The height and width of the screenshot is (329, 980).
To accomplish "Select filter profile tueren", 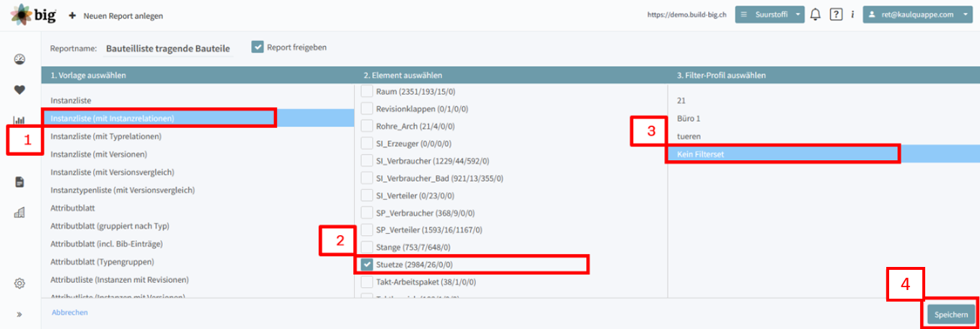I will [x=824, y=136].
